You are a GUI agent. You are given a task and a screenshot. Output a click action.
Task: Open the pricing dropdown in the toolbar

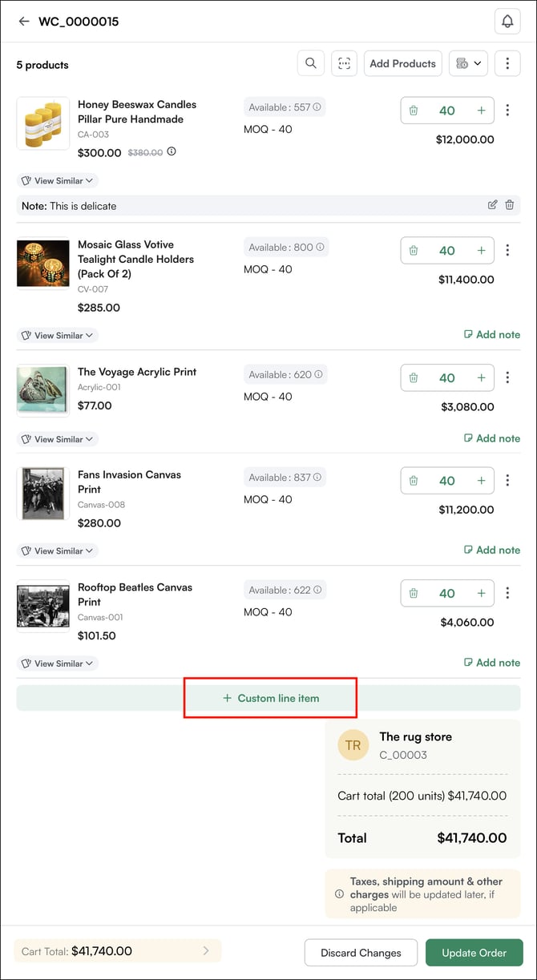[x=468, y=63]
